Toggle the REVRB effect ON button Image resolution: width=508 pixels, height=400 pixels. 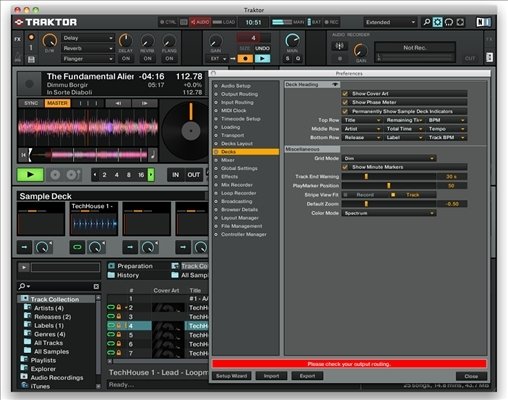coord(147,59)
